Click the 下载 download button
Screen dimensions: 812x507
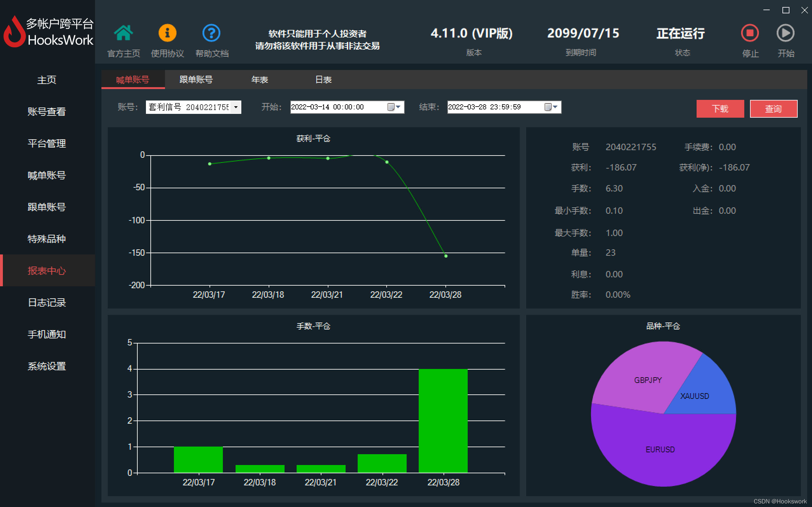click(x=720, y=109)
